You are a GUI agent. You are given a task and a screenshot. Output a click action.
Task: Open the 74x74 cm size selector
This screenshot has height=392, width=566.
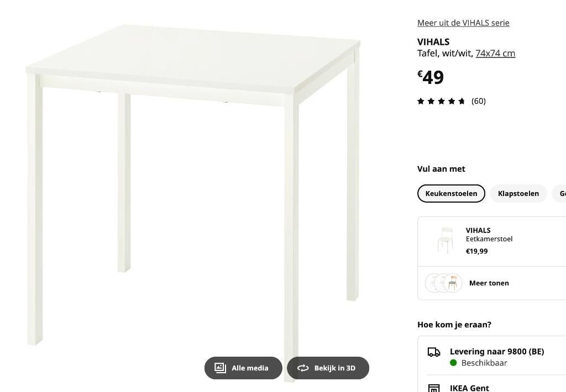tap(495, 53)
